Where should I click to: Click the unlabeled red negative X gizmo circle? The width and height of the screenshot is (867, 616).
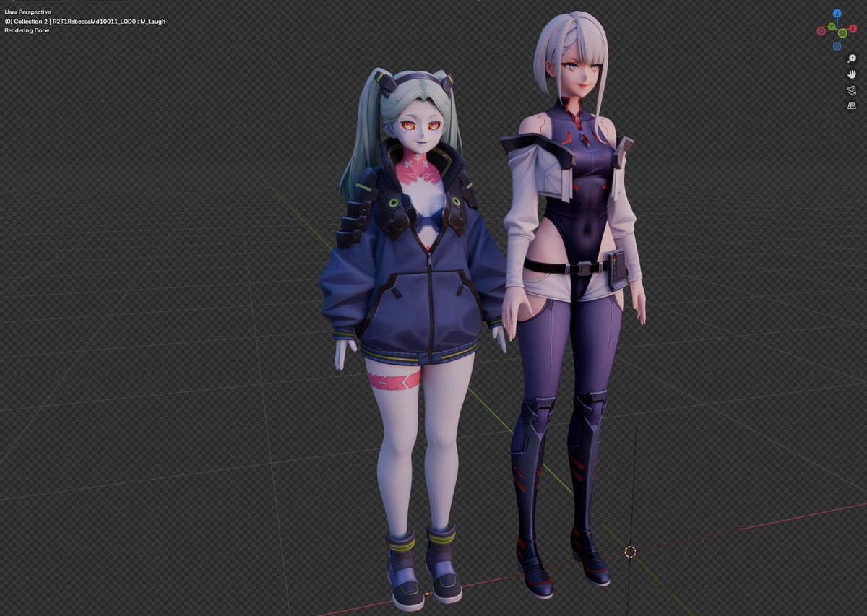821,31
